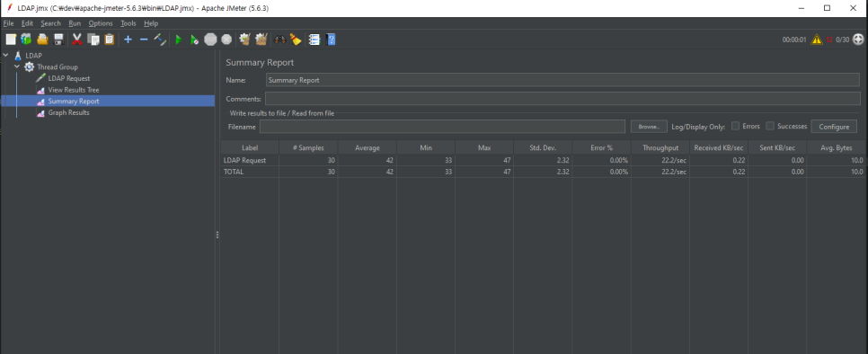
Task: Create a new test plan with New icon
Action: tap(11, 40)
